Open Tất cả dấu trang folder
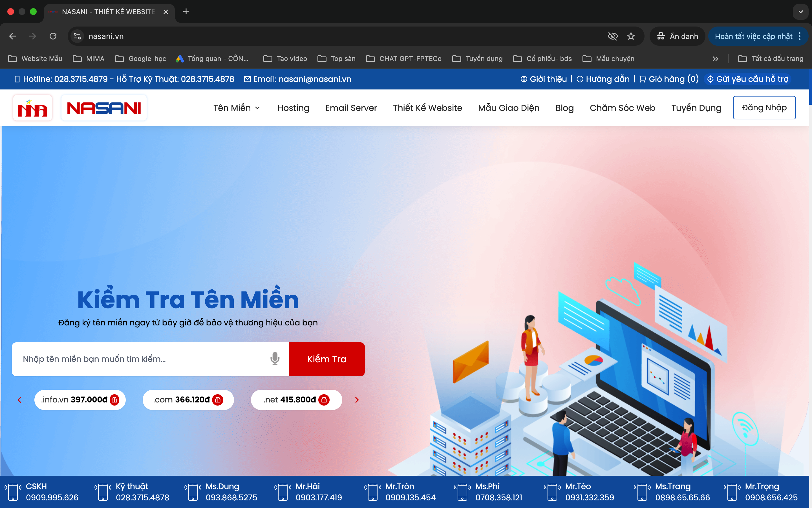The width and height of the screenshot is (812, 508). (771, 58)
